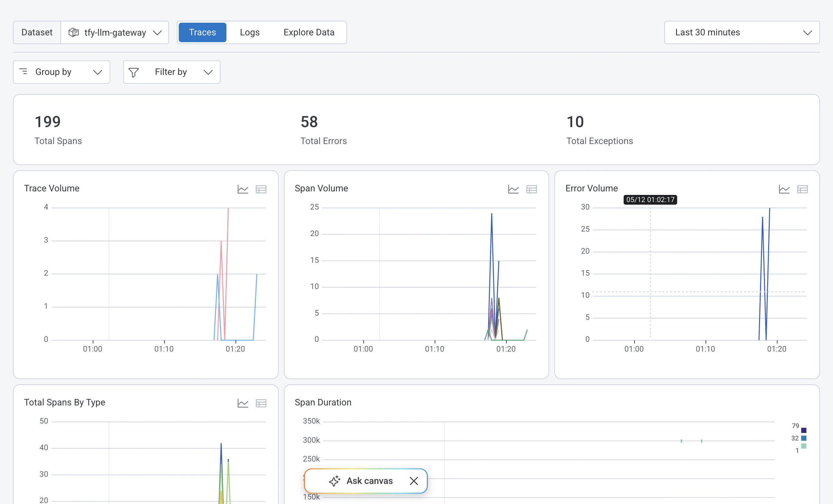Open the Filter by dropdown
This screenshot has height=504, width=833.
[x=172, y=72]
